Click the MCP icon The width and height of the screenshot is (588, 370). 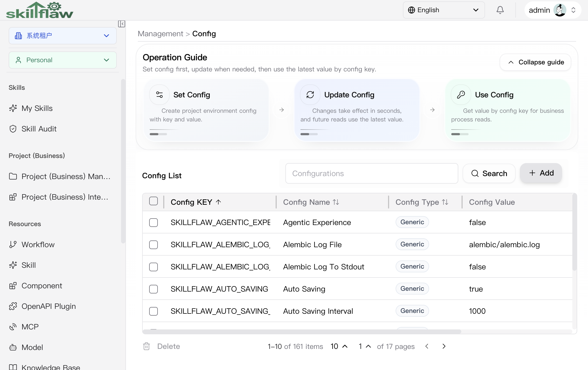pos(13,327)
